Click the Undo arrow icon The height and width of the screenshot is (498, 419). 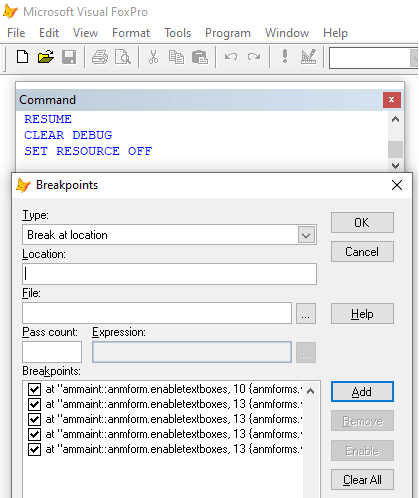[231, 57]
